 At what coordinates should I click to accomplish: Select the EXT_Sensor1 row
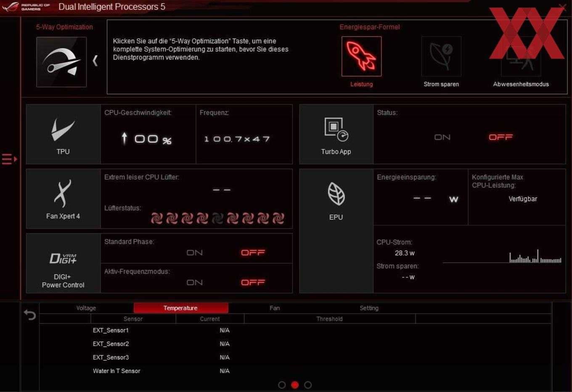tap(295, 330)
